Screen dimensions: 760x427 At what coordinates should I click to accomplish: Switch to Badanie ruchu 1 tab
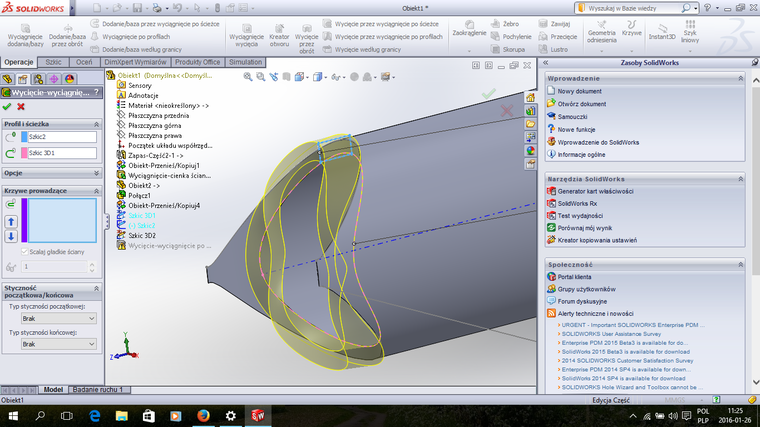97,390
